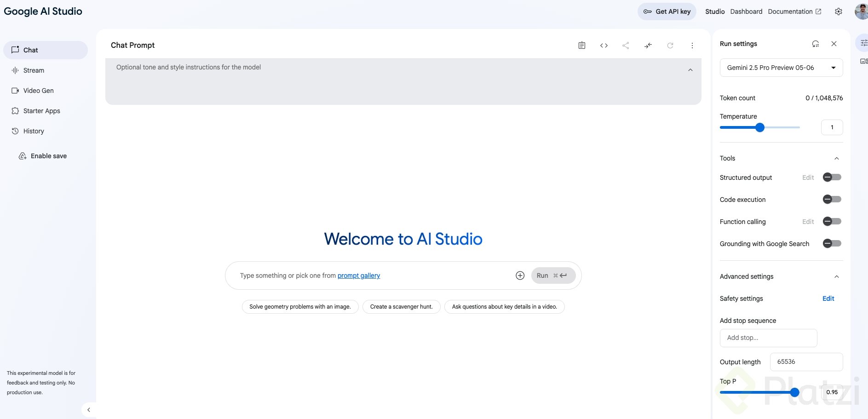Image resolution: width=868 pixels, height=419 pixels.
Task: Open the Get code icon
Action: coord(604,46)
